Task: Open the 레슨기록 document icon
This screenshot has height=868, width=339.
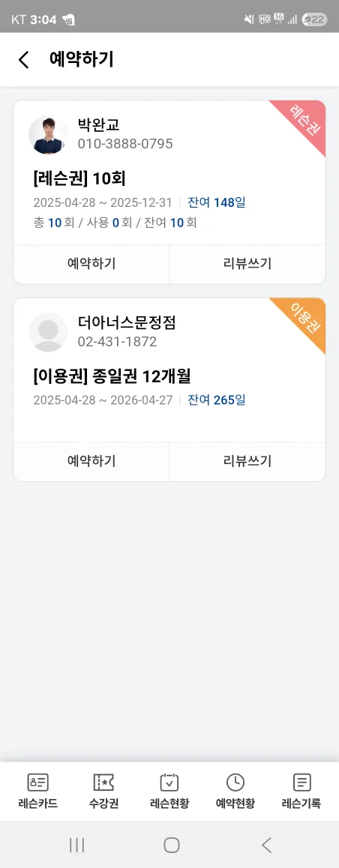Action: [301, 783]
